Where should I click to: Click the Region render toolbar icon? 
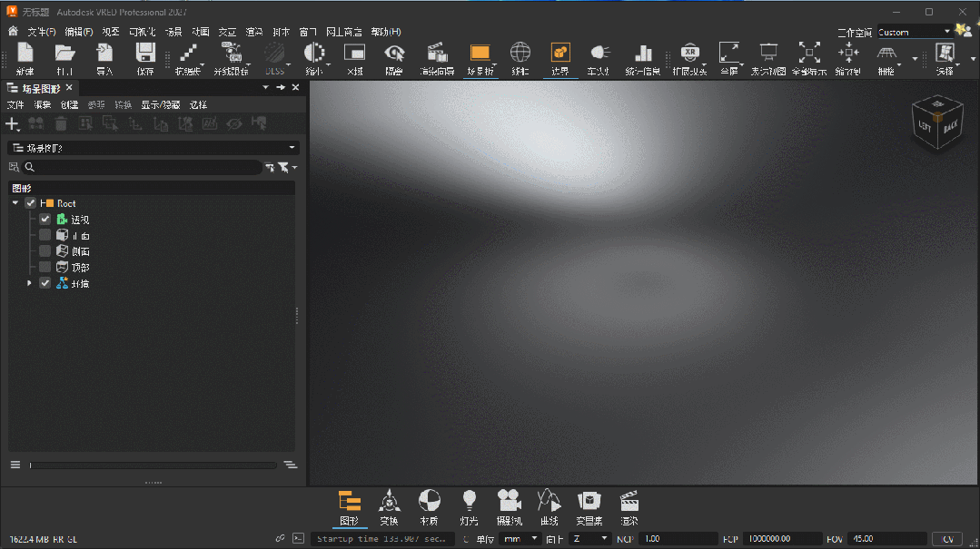tap(354, 54)
